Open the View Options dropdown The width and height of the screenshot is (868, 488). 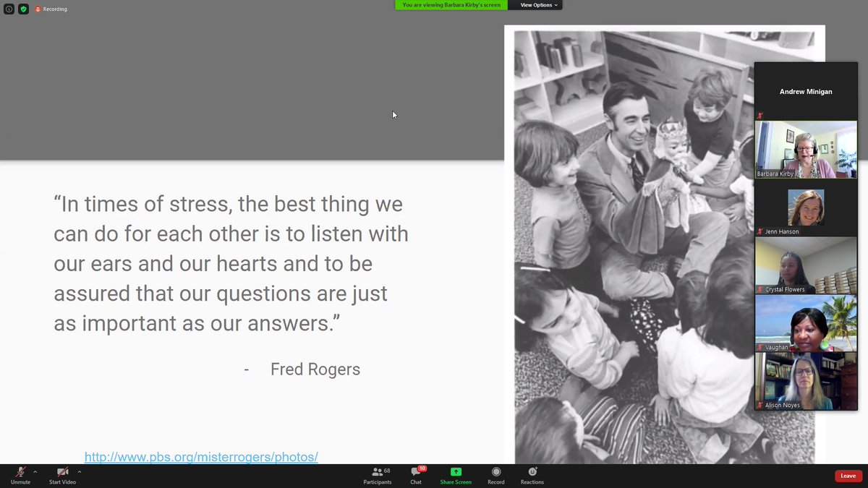click(x=536, y=5)
